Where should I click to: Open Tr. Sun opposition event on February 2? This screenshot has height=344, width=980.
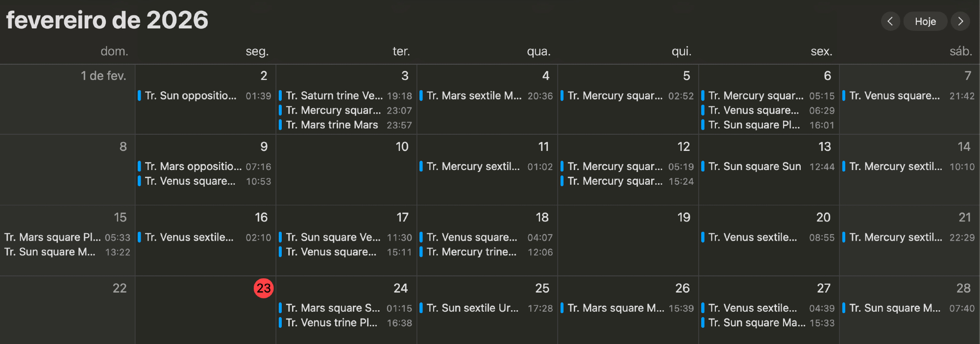[191, 96]
